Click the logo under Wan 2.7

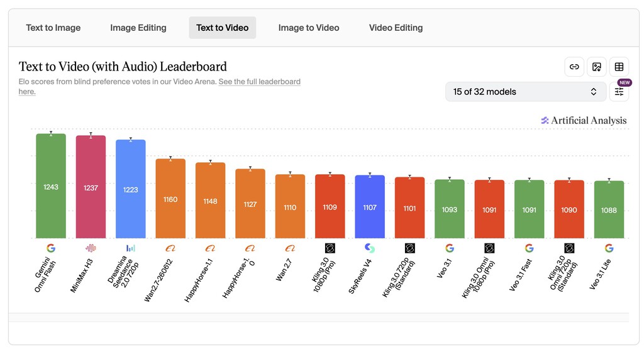[x=290, y=248]
